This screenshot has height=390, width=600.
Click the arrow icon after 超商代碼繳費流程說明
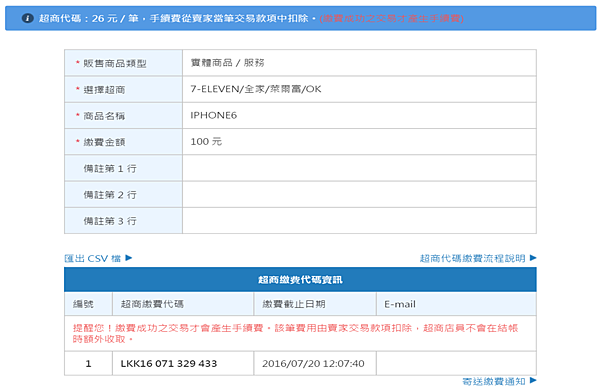click(533, 258)
